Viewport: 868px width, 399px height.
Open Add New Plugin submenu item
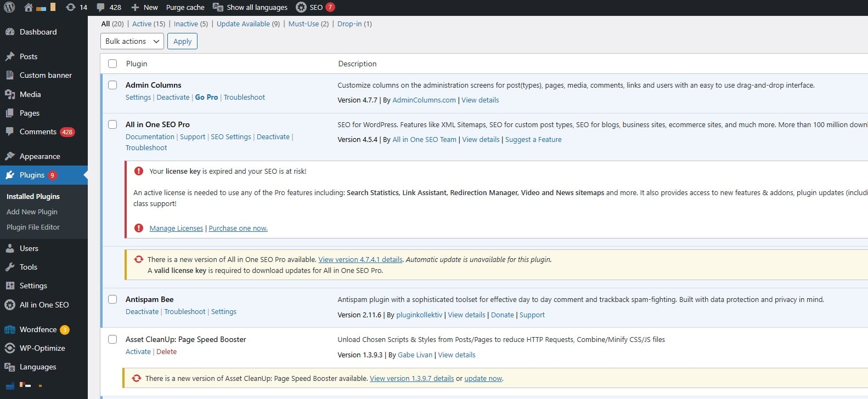(32, 212)
